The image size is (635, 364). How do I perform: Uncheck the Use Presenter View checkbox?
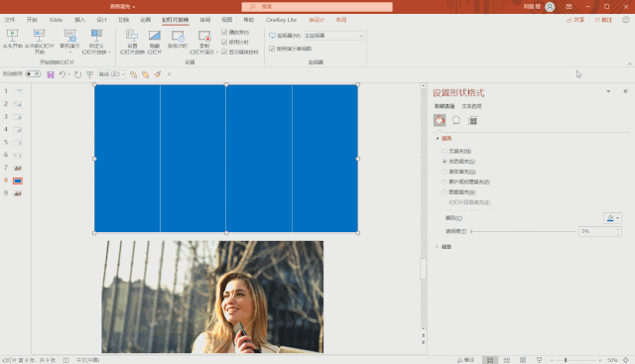tap(272, 49)
